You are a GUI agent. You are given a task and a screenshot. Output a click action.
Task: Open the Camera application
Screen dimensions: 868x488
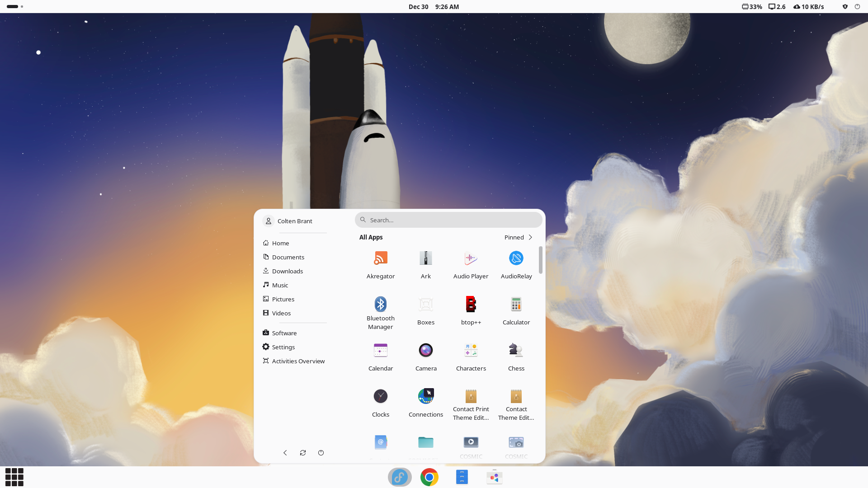[x=425, y=357]
